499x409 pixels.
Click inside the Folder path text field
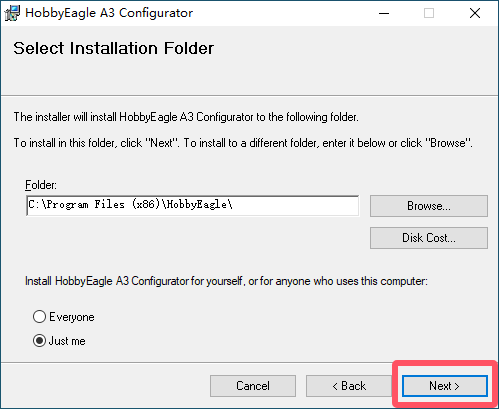[193, 205]
